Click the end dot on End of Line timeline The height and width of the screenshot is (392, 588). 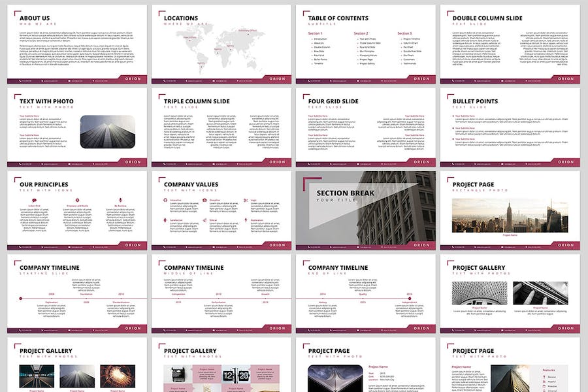pos(409,299)
